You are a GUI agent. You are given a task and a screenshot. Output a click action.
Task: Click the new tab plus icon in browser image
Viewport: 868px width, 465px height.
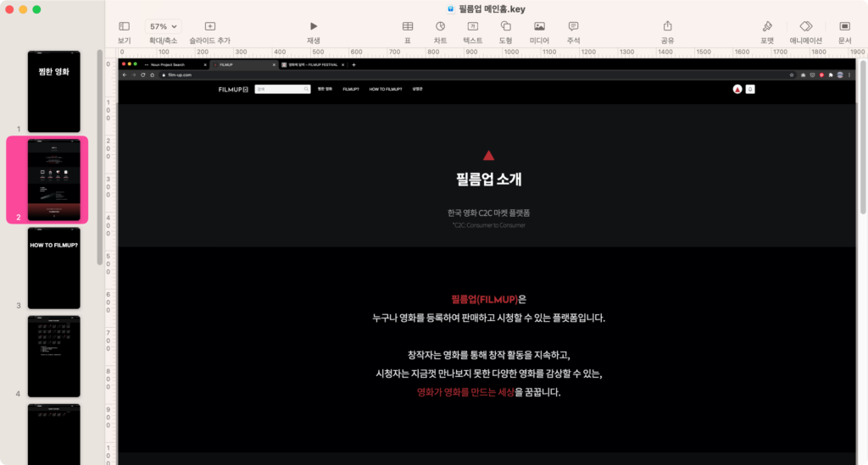(x=353, y=64)
